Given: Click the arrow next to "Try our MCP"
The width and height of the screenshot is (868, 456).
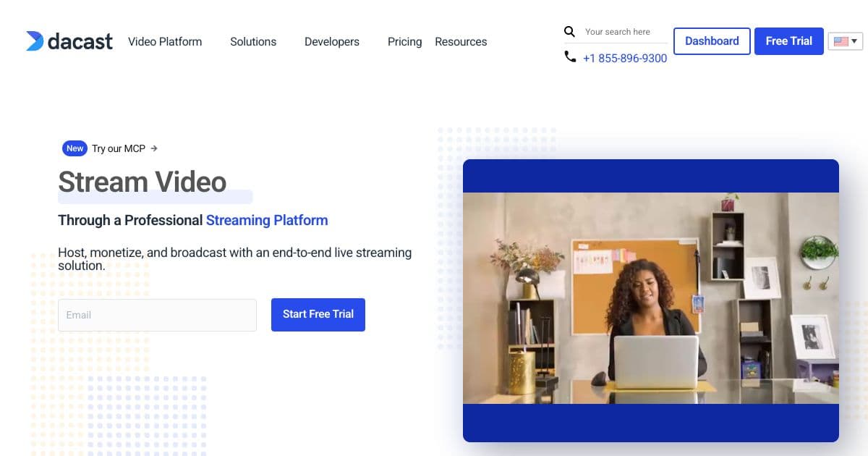Looking at the screenshot, I should pyautogui.click(x=154, y=148).
